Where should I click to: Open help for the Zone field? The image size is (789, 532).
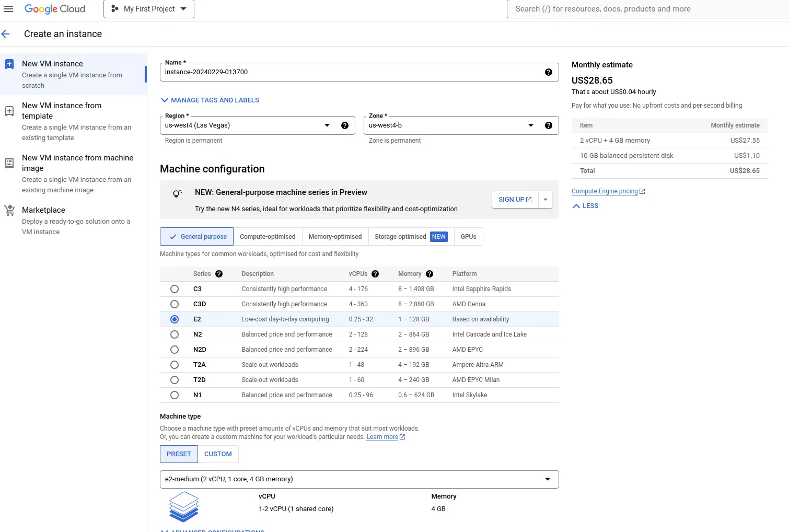[x=549, y=125]
